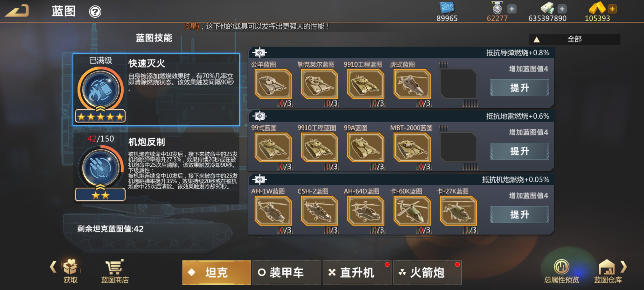Click 提升 button for 抵抗导弹燃烧 row

[520, 87]
